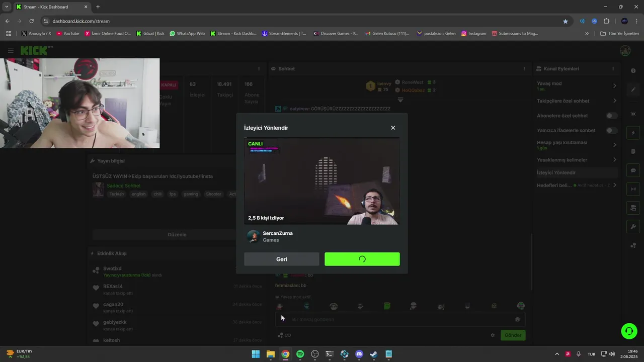
Task: Click the green headset support button
Action: point(629,331)
